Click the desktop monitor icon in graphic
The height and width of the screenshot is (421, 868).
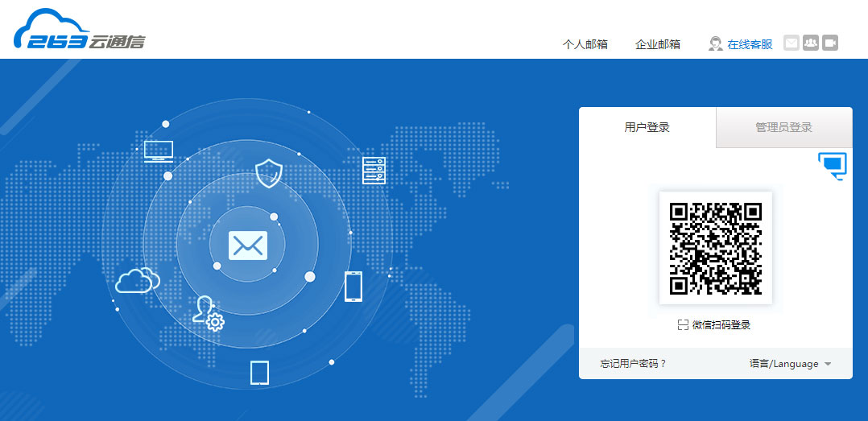(x=159, y=151)
